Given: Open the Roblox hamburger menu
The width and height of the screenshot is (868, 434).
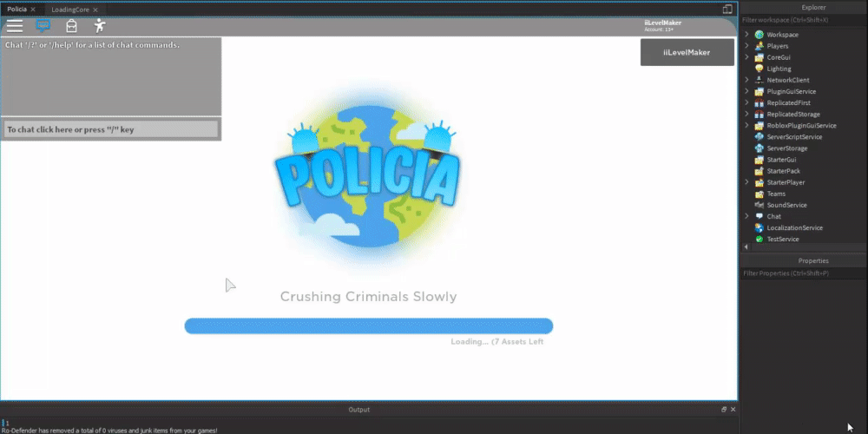Looking at the screenshot, I should [15, 26].
